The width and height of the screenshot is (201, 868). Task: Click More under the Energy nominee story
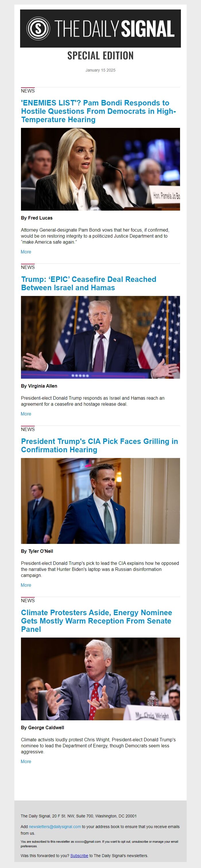tap(26, 761)
